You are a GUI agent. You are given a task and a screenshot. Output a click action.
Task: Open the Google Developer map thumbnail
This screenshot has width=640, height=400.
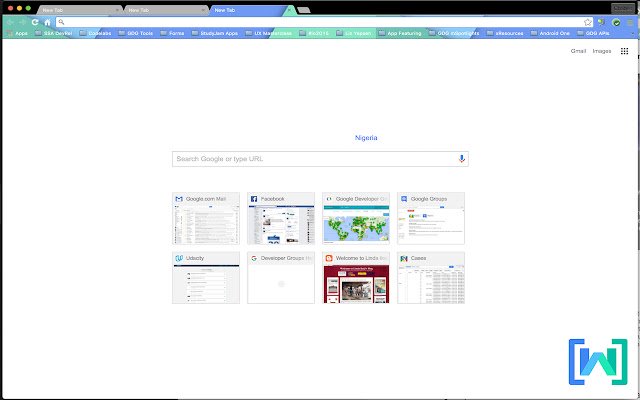(356, 218)
